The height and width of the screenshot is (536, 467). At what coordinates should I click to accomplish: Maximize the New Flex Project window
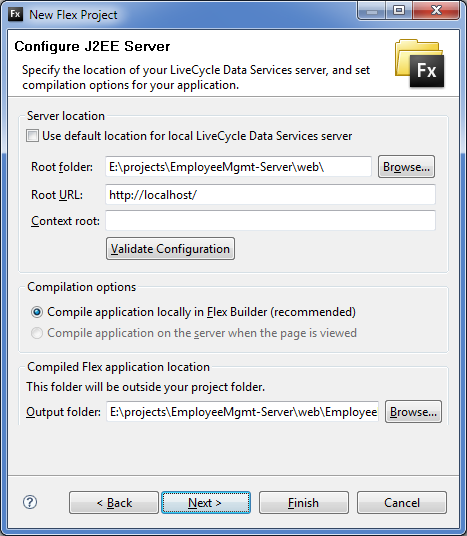(399, 11)
